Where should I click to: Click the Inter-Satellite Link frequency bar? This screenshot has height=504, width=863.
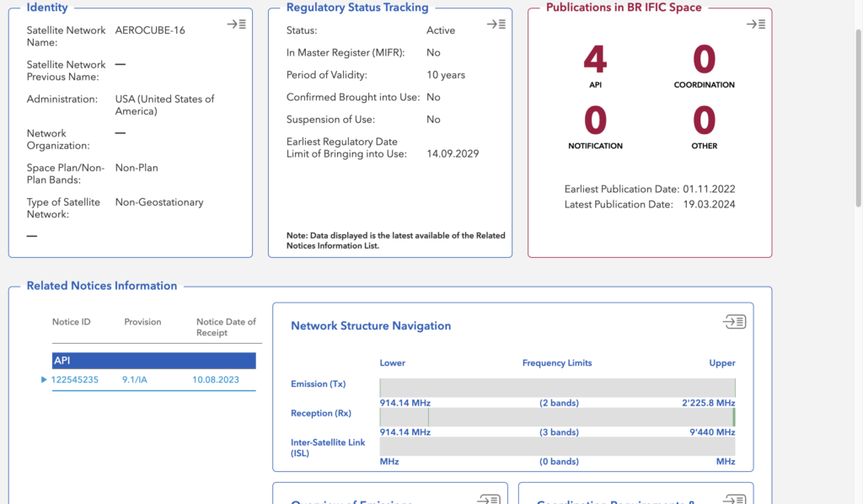point(558,446)
